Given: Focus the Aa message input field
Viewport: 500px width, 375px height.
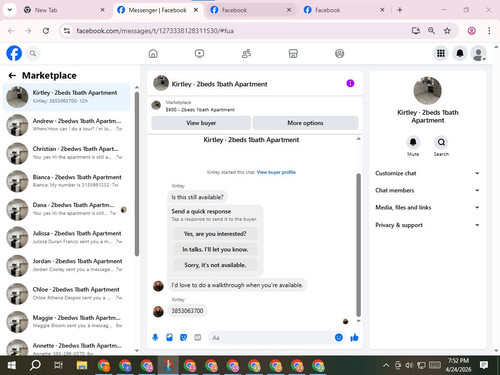Looking at the screenshot, I should pos(272,338).
